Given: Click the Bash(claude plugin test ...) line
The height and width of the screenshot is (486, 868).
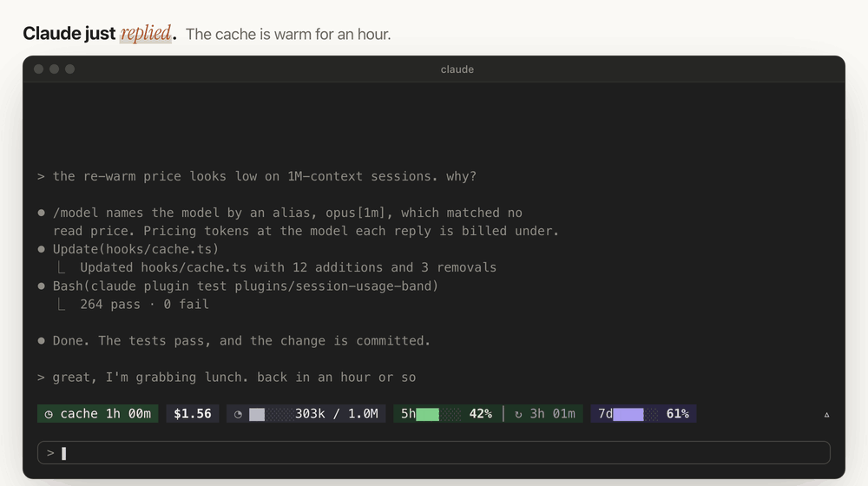Looking at the screenshot, I should point(246,286).
